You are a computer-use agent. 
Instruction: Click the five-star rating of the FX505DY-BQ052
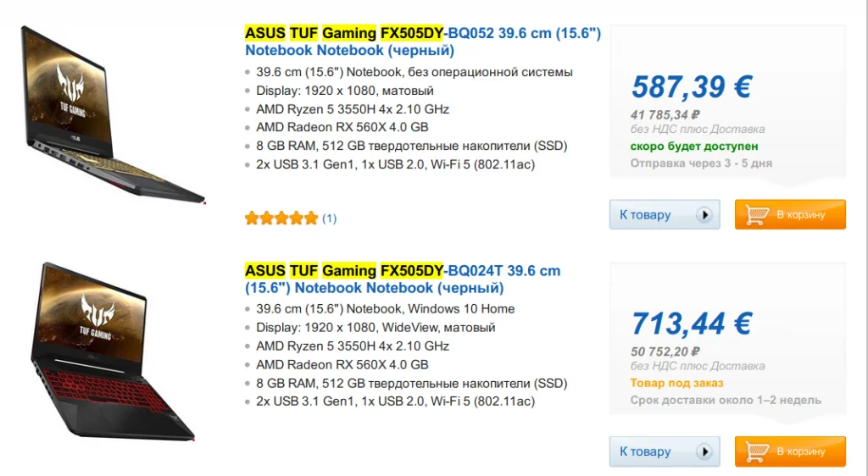[281, 219]
